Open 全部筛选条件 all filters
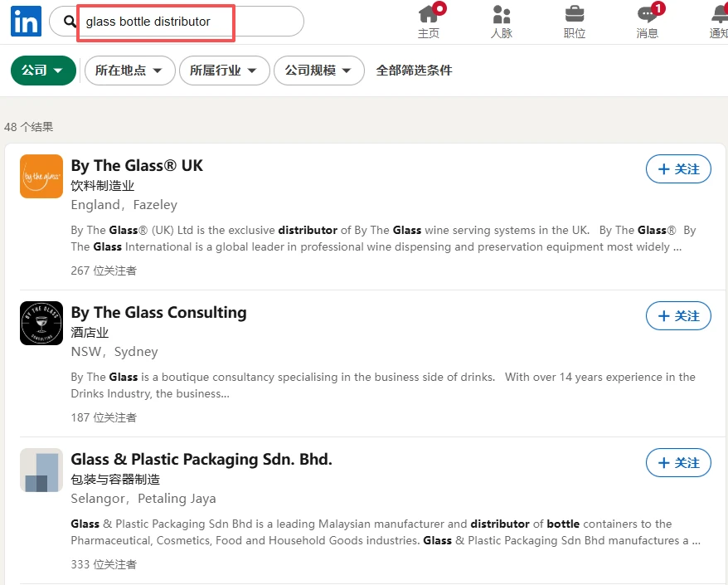 414,71
